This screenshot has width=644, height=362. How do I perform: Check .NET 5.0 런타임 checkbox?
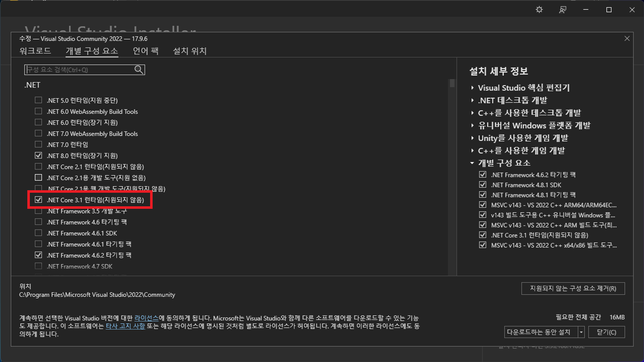(38, 100)
